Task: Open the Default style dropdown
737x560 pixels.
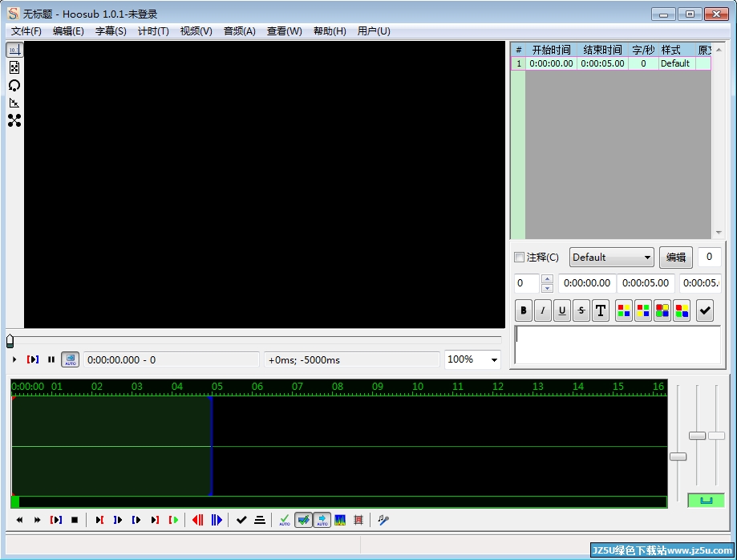Action: 612,258
